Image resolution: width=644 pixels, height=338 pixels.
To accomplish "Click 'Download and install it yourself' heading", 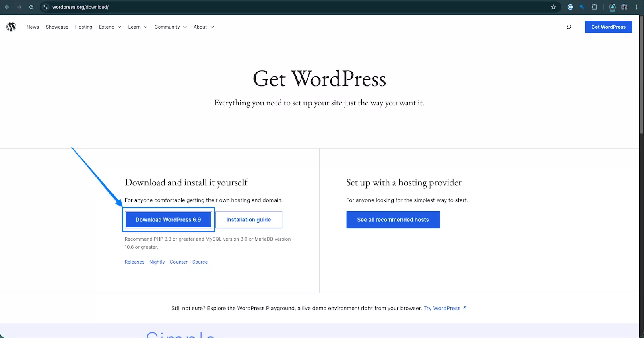I will 186,183.
